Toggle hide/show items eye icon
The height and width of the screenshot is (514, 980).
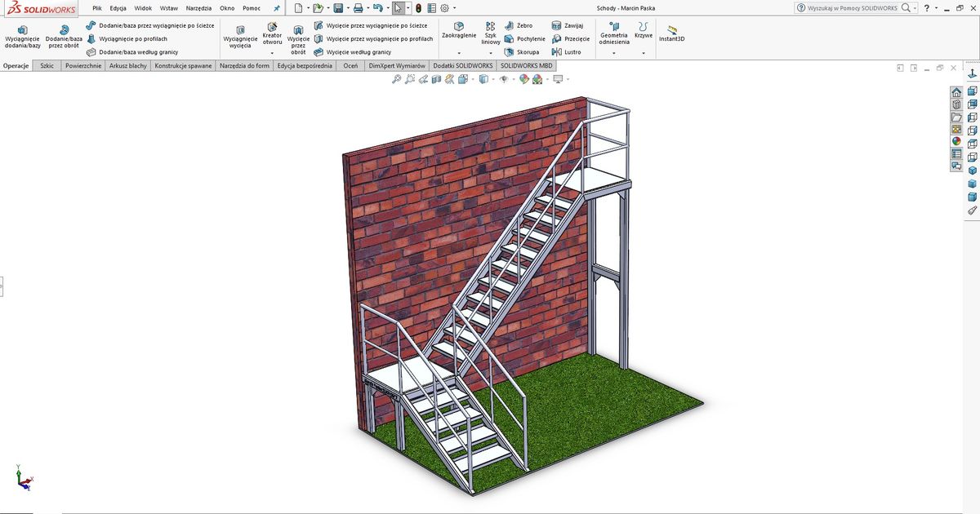click(505, 78)
